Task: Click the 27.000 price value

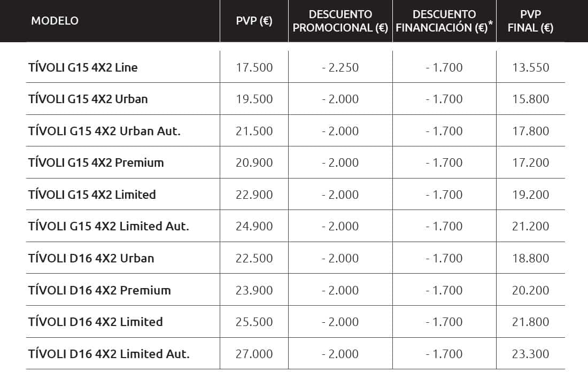Action: [254, 354]
